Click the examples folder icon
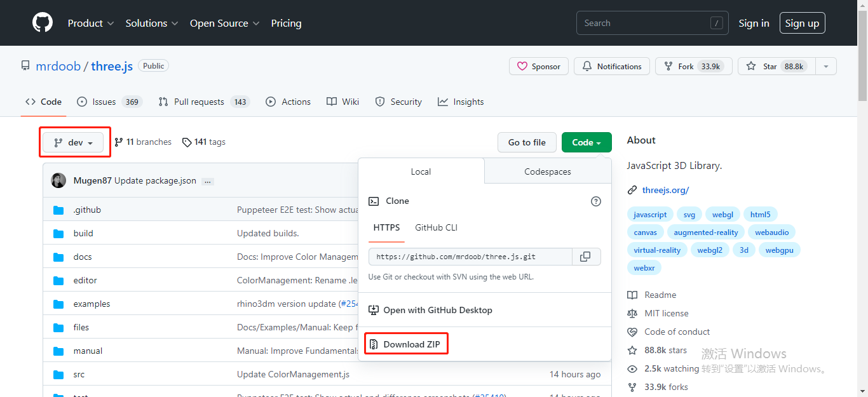 [x=59, y=304]
